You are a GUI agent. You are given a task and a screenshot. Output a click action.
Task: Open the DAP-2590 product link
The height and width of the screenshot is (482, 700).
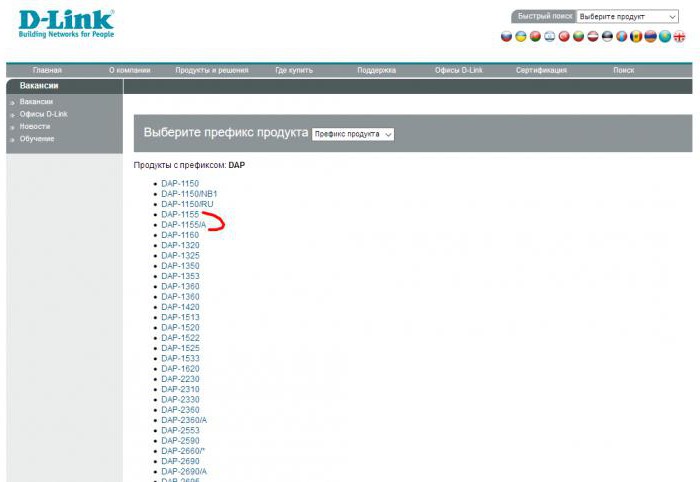click(180, 440)
